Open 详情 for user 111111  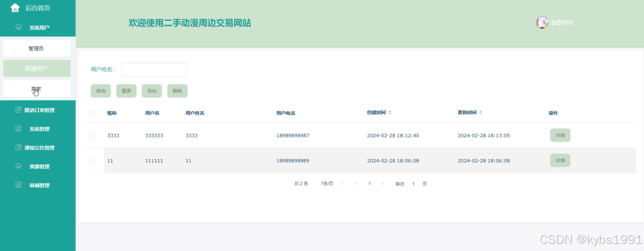(x=560, y=160)
